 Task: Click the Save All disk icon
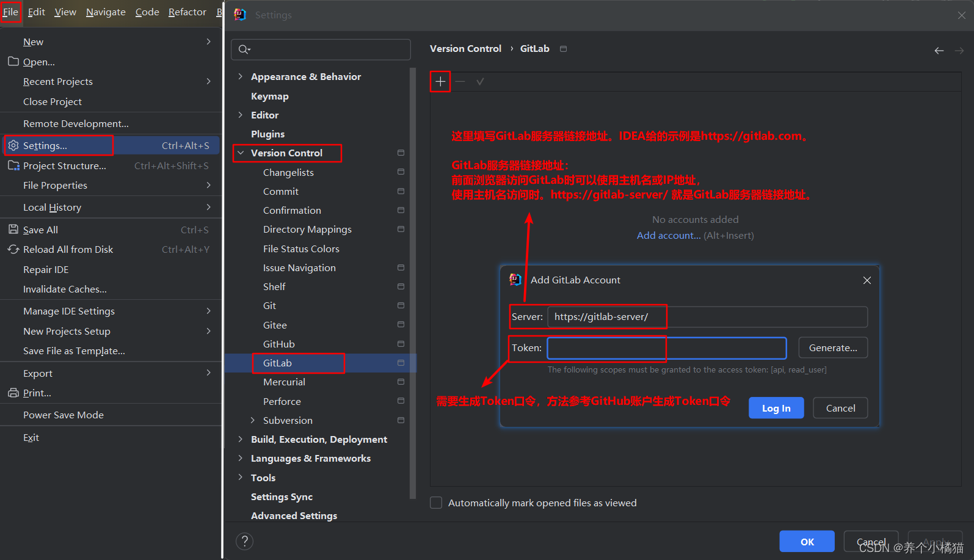point(13,230)
